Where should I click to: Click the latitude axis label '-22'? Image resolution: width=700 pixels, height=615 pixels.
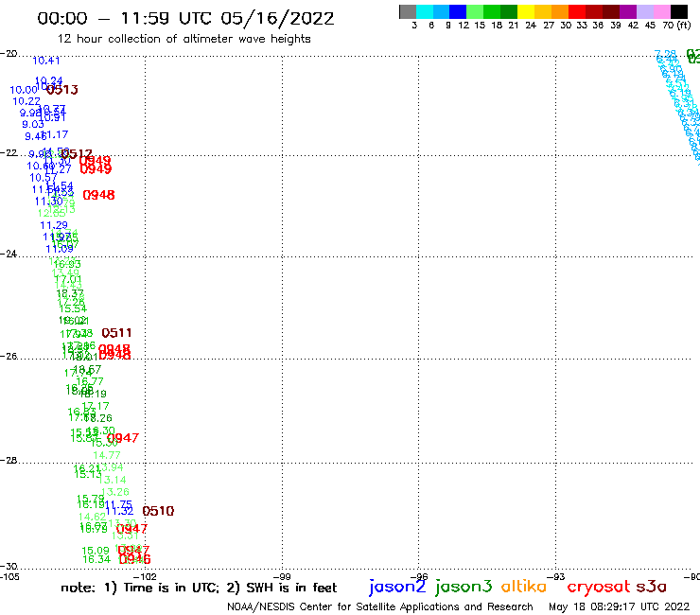9,152
